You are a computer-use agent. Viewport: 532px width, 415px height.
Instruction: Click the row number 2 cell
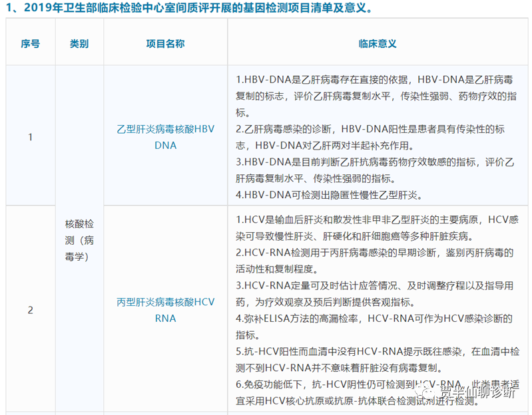pos(30,310)
